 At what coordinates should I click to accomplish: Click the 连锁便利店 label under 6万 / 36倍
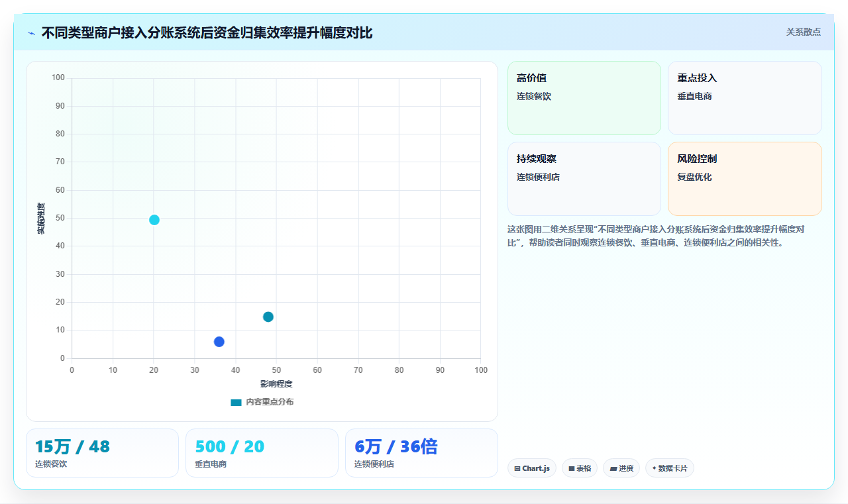[374, 464]
